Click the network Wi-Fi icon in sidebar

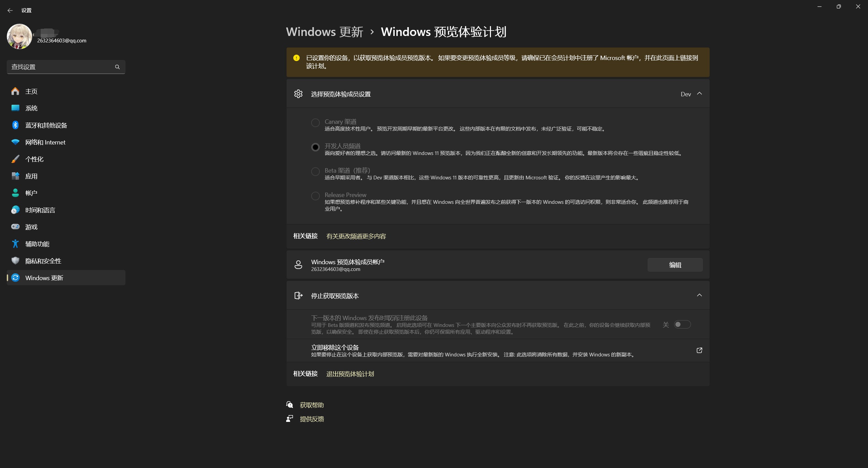coord(15,142)
